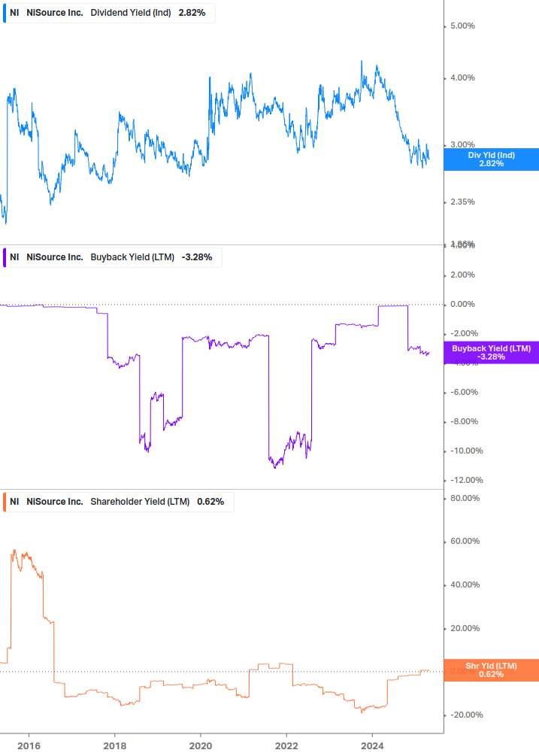
Task: Click the 2016 label on the time axis
Action: click(29, 746)
